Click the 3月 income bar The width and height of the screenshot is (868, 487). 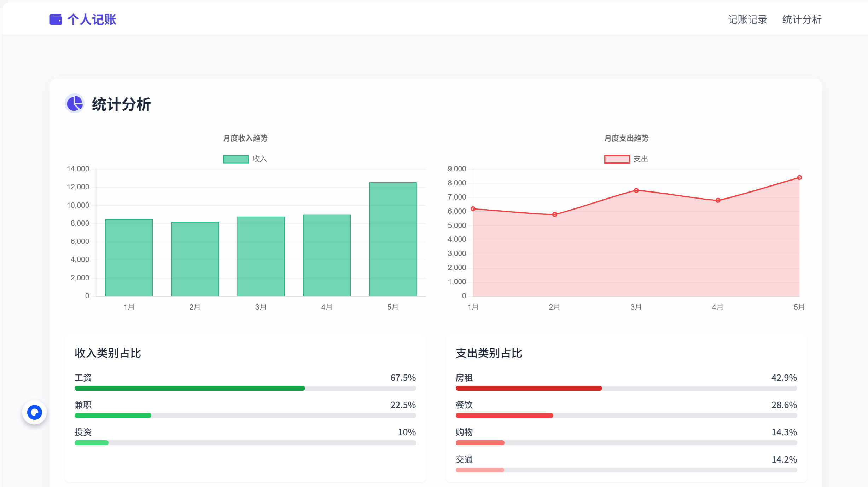261,256
